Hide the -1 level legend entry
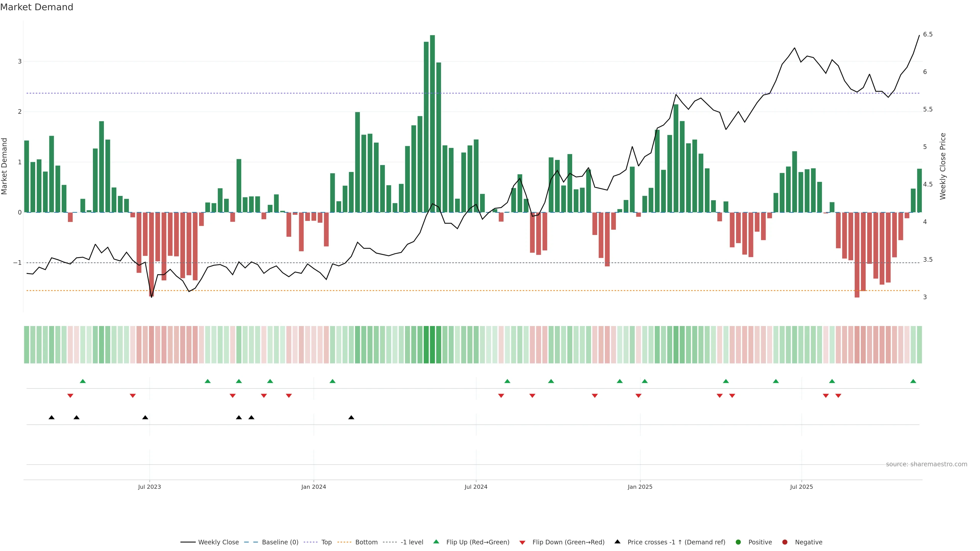The image size is (980, 551). [412, 542]
